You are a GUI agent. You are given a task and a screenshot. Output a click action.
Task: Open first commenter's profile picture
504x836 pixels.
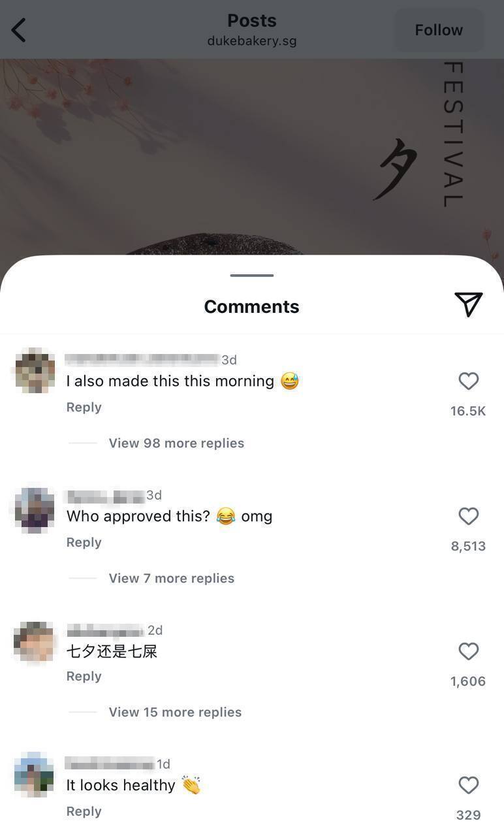(x=35, y=370)
